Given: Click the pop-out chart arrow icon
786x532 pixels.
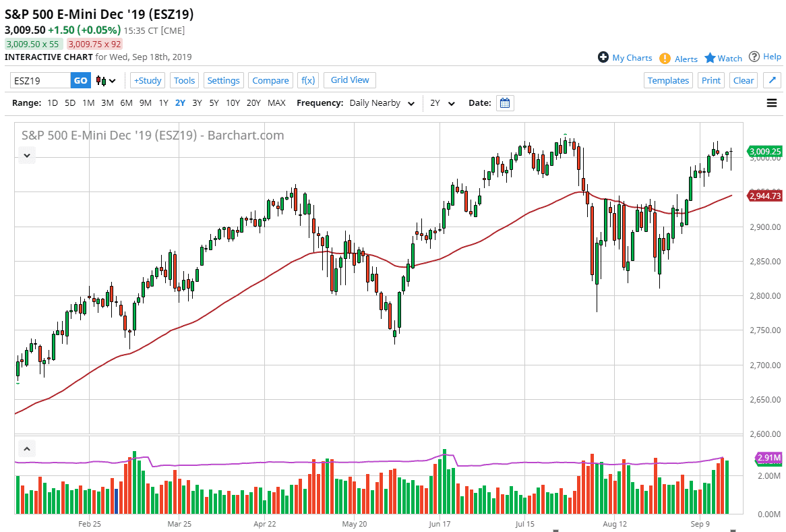Looking at the screenshot, I should [772, 80].
